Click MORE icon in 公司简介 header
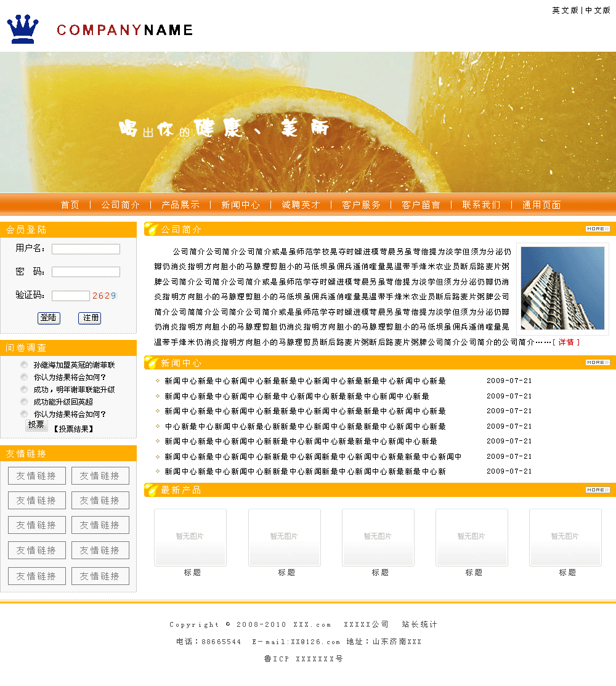616x686 pixels. pos(597,229)
